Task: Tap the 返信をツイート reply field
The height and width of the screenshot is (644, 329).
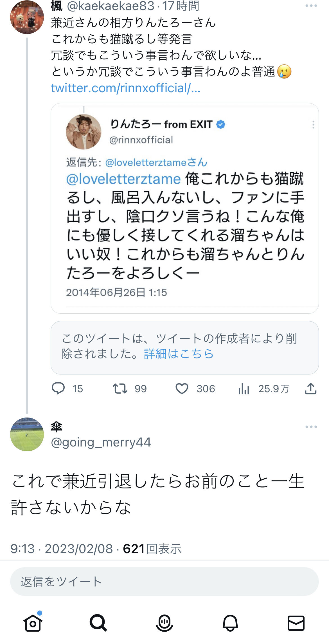Action: (x=164, y=581)
